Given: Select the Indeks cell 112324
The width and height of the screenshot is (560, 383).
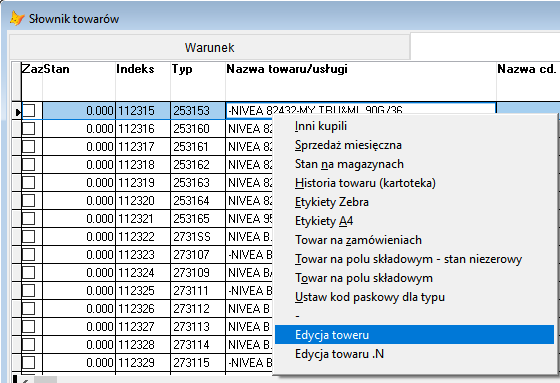Looking at the screenshot, I should [143, 272].
